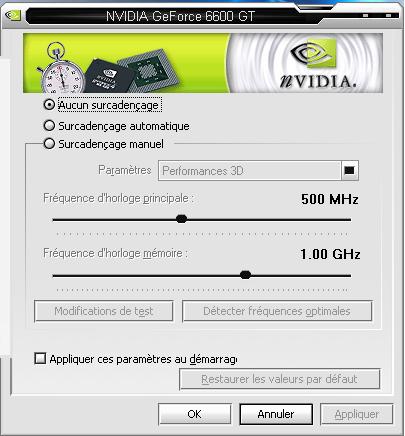Click the main clock frequency slider handle
This screenshot has width=405, height=436.
pyautogui.click(x=181, y=219)
